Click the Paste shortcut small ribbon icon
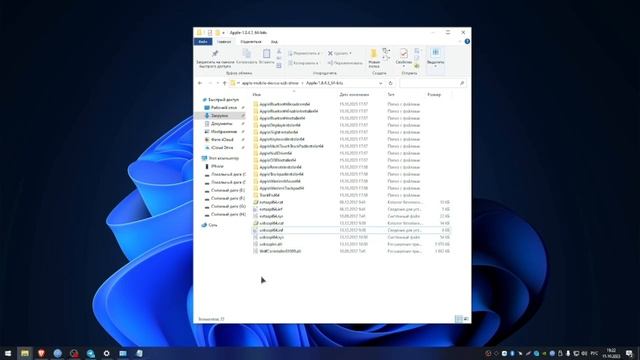640x360 pixels. coord(279,65)
